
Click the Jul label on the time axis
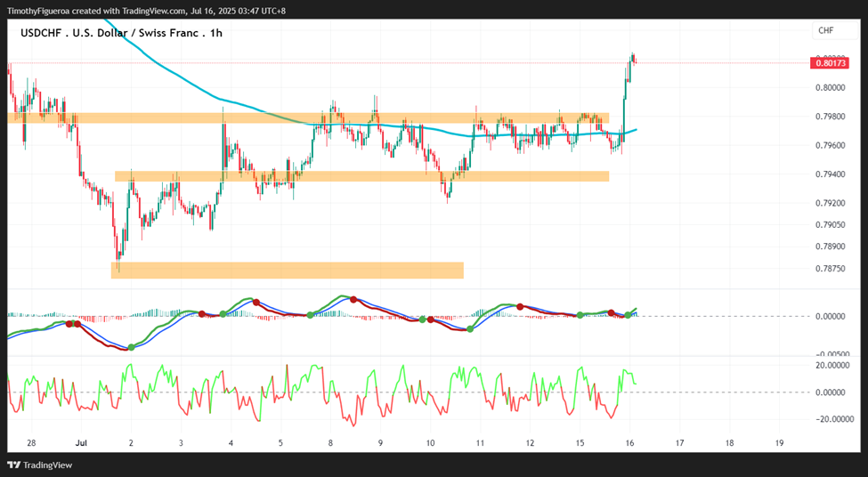[x=81, y=442]
